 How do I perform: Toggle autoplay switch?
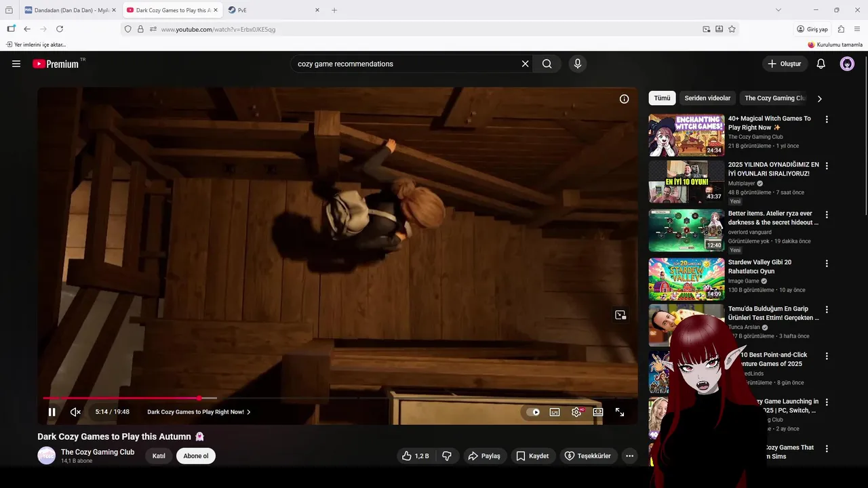(x=533, y=411)
